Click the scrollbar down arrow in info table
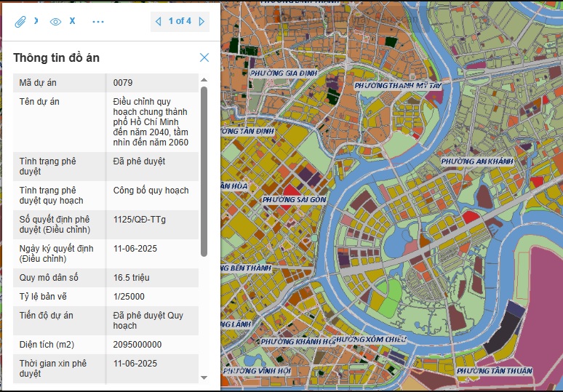 [204, 377]
